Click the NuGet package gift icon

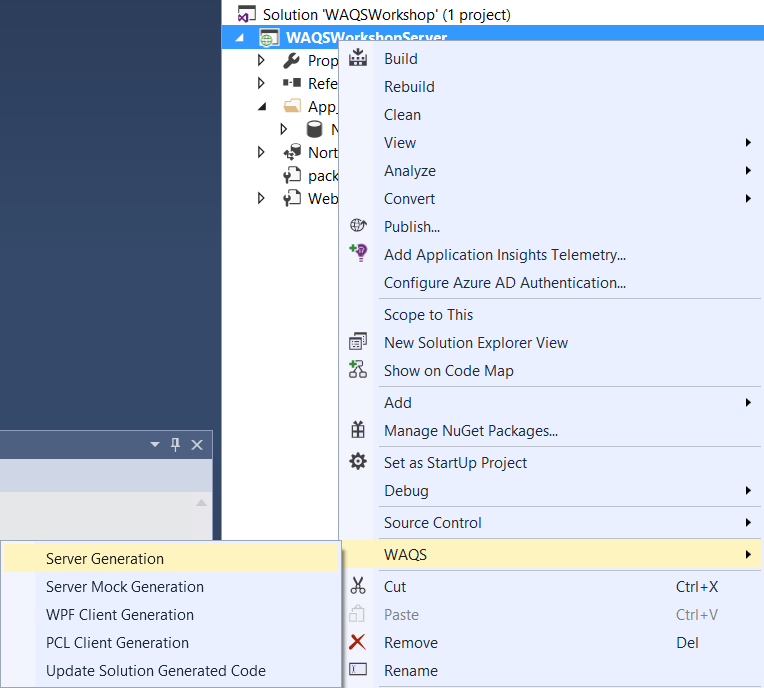pos(358,429)
